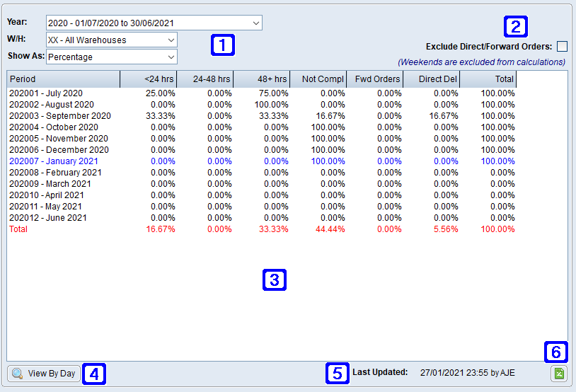The image size is (576, 392).
Task: Expand the W/H warehouse dropdown
Action: [x=111, y=40]
